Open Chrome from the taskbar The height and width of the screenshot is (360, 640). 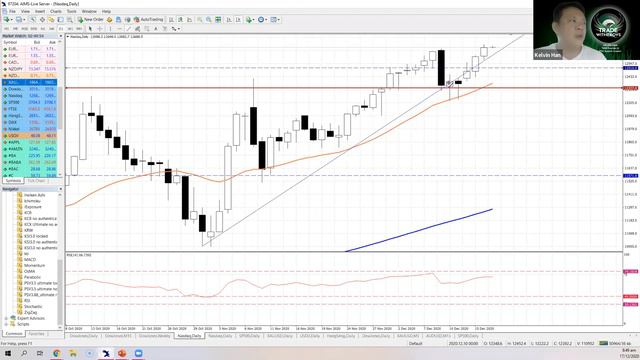pyautogui.click(x=57, y=353)
